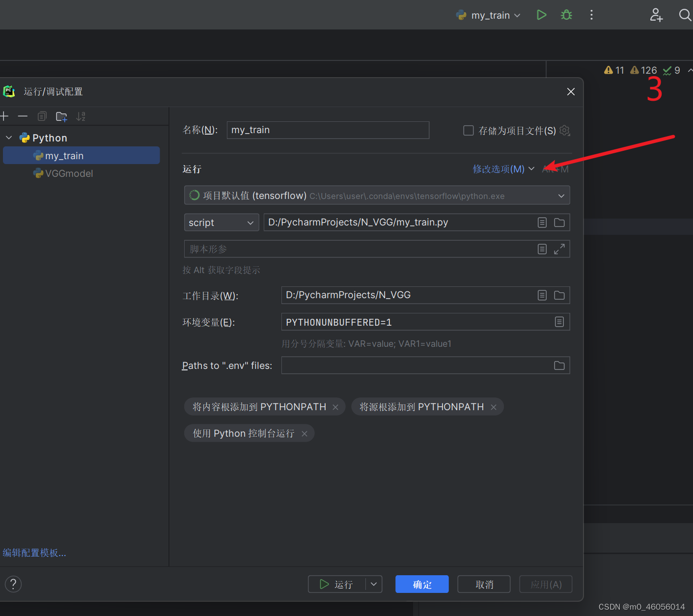Expand the script parameters field editor

click(x=559, y=249)
